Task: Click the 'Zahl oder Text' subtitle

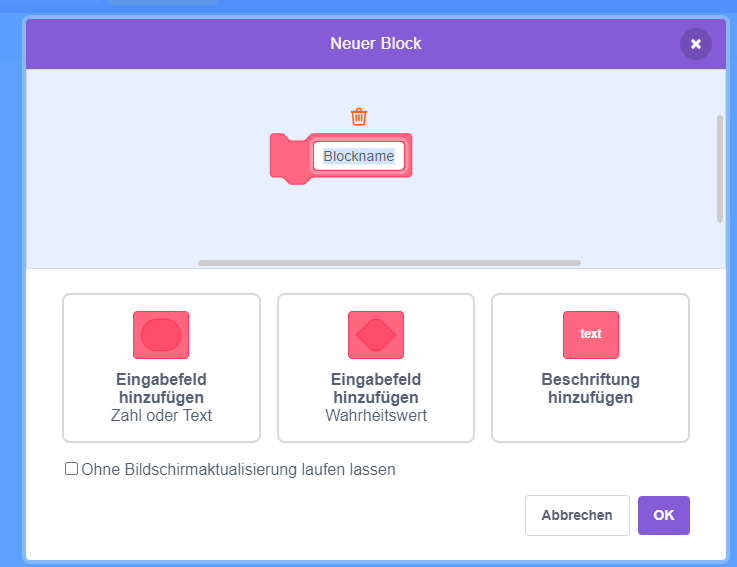Action: pos(161,416)
